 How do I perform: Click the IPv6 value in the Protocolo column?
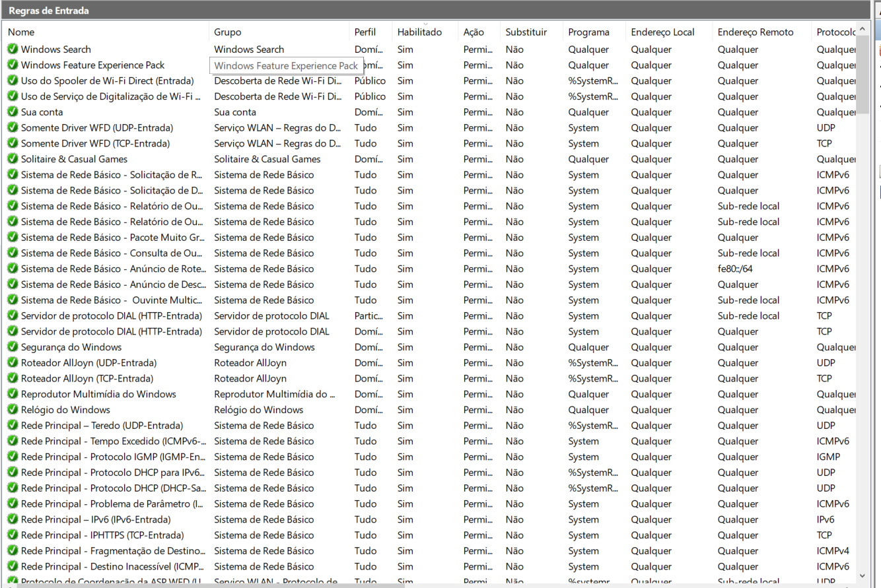[x=826, y=519]
